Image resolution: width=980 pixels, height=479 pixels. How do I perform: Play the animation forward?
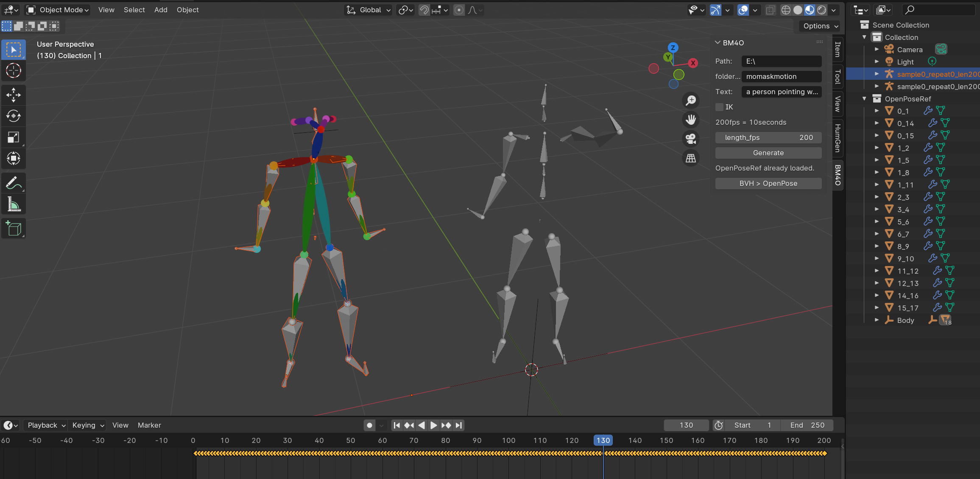point(433,425)
